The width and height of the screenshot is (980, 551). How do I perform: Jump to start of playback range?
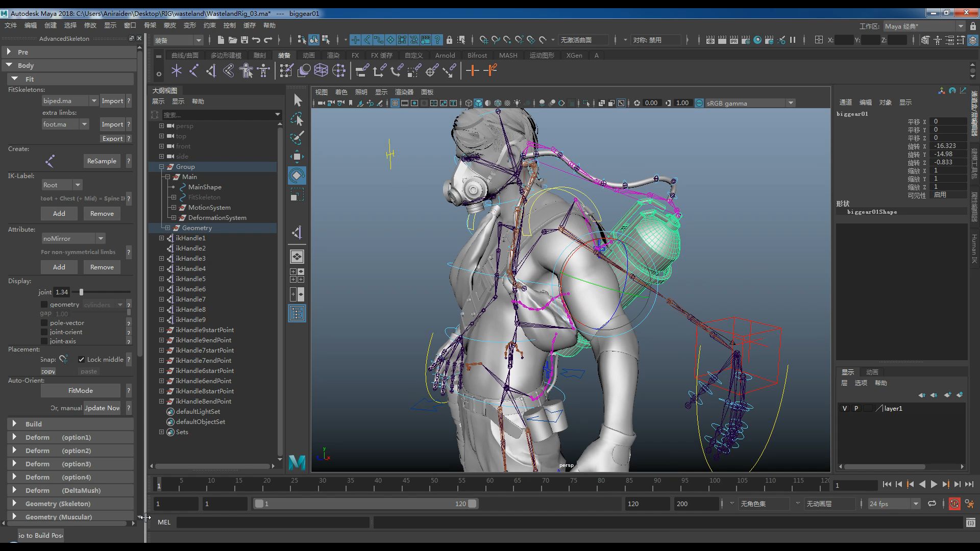887,485
